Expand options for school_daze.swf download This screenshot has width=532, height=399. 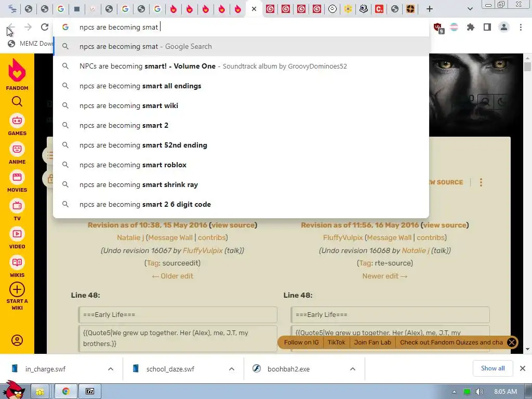pos(231,369)
